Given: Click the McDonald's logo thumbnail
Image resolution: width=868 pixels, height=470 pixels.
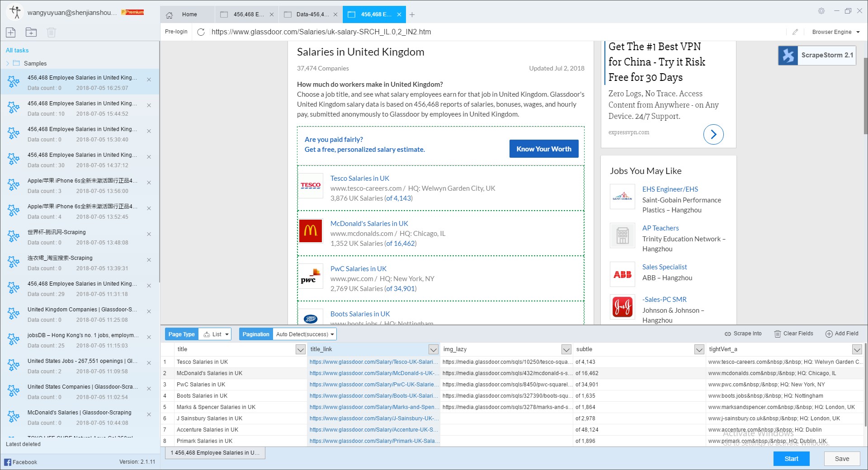Looking at the screenshot, I should click(x=311, y=230).
